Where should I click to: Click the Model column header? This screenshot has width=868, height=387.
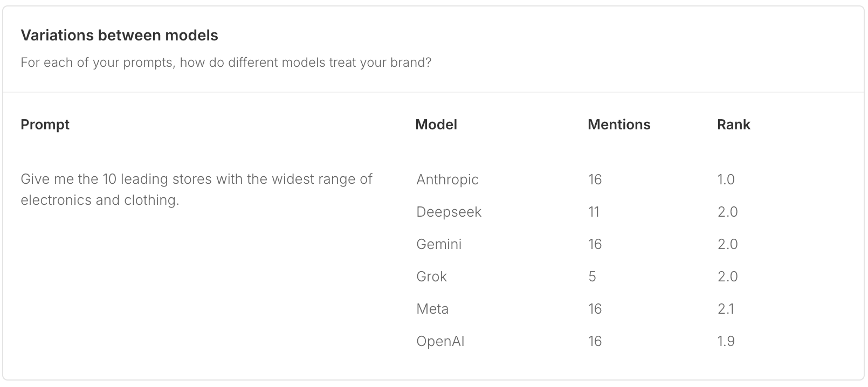point(436,125)
